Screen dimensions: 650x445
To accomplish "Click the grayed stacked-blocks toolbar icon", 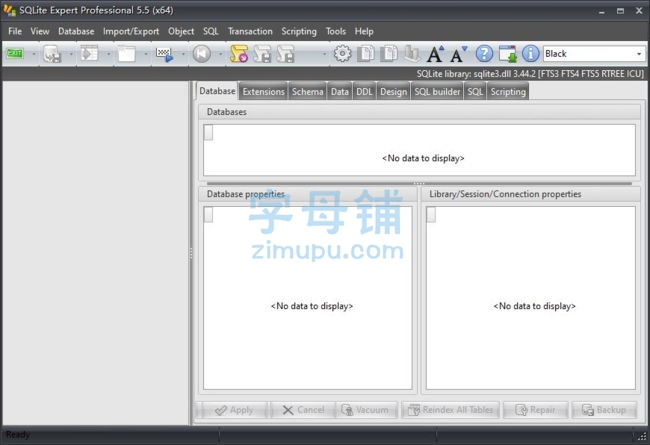I will tap(412, 54).
